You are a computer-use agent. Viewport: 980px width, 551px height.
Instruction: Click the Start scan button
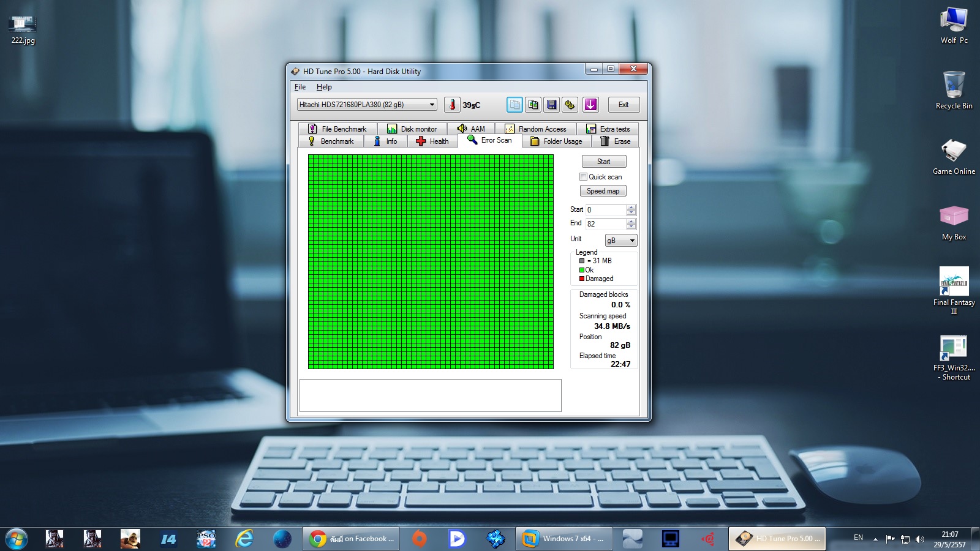(603, 162)
